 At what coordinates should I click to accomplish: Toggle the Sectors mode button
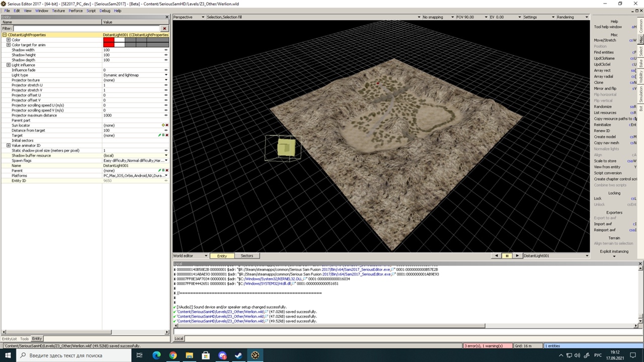pos(247,256)
